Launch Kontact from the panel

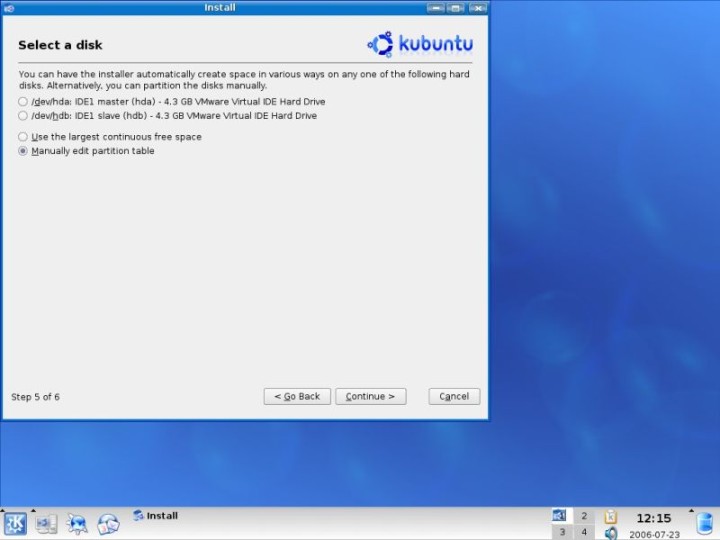[108, 524]
